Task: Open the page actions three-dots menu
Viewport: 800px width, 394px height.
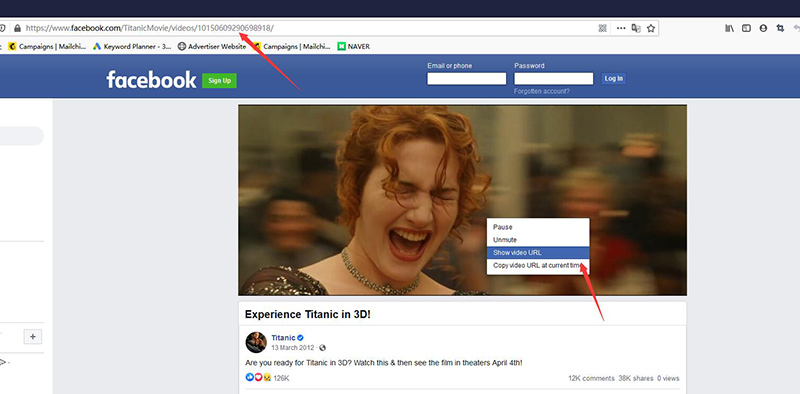Action: pos(621,29)
